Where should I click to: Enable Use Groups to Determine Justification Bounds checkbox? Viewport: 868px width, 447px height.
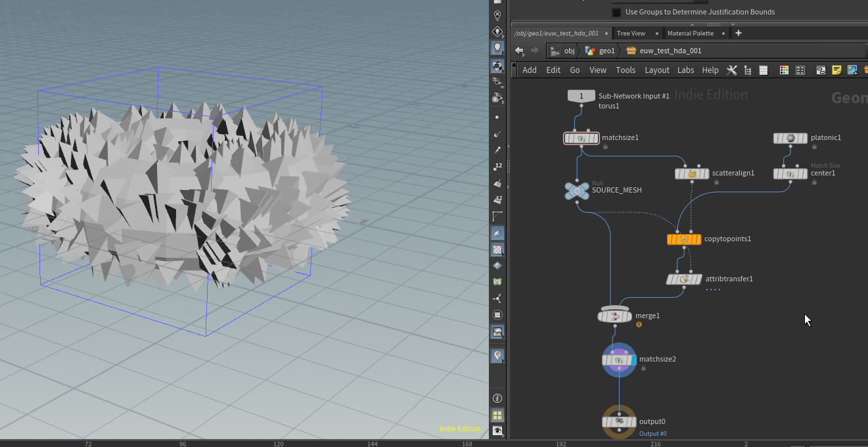pyautogui.click(x=616, y=12)
